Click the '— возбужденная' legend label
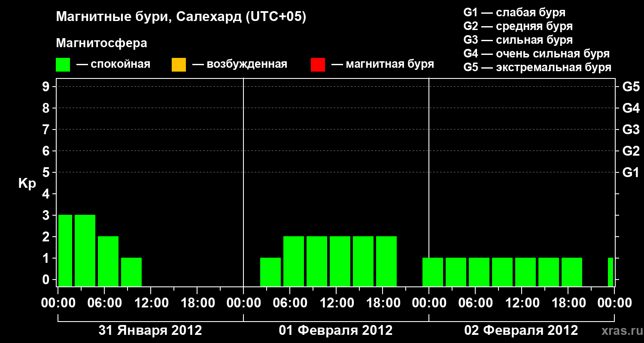This screenshot has width=644, height=343. [240, 65]
